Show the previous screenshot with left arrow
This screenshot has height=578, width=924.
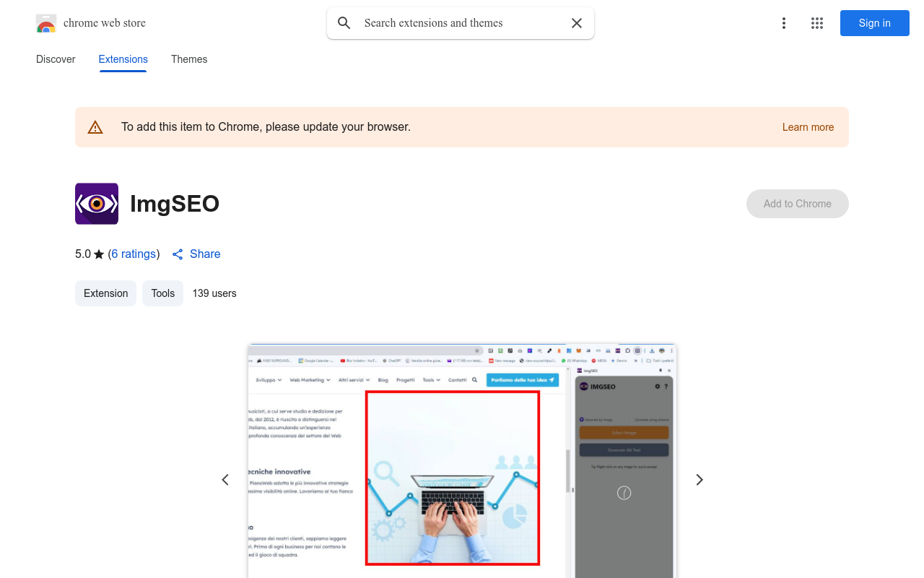[x=225, y=480]
